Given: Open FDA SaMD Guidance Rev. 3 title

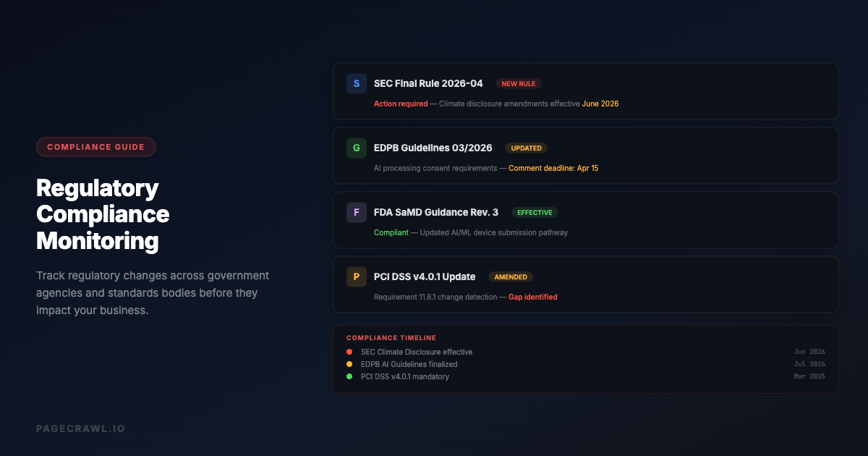Looking at the screenshot, I should (x=435, y=213).
